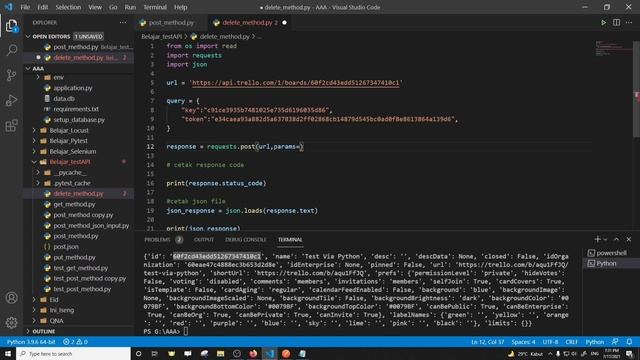The width and height of the screenshot is (640, 360).
Task: Open the Extensions view
Action: click(11, 125)
